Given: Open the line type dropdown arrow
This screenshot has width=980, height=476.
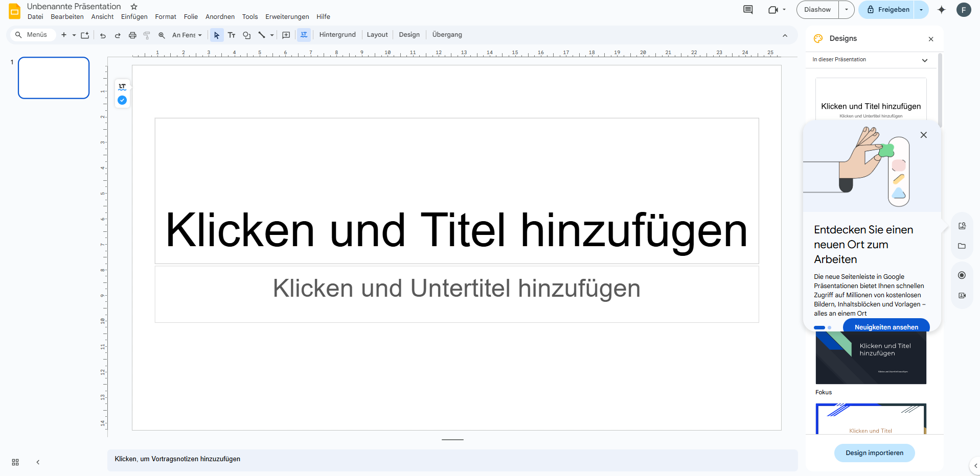Looking at the screenshot, I should [x=272, y=35].
